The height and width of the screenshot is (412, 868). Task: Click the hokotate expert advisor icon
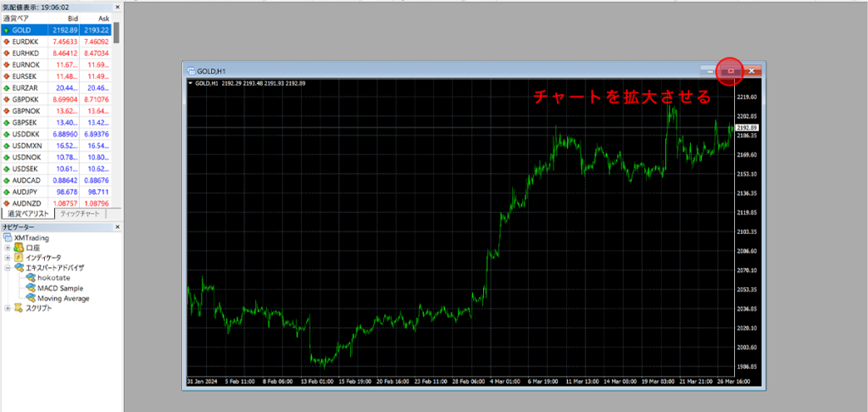[30, 277]
